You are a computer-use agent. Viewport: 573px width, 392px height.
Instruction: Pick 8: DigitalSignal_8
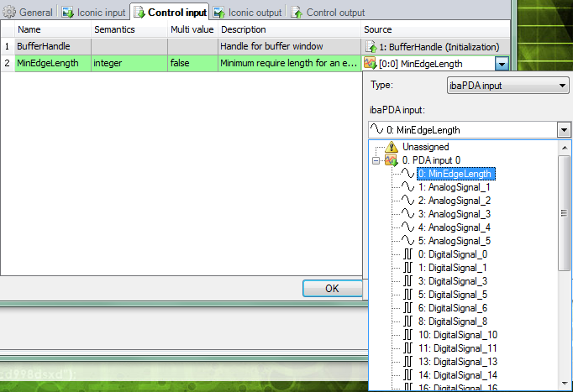[453, 321]
